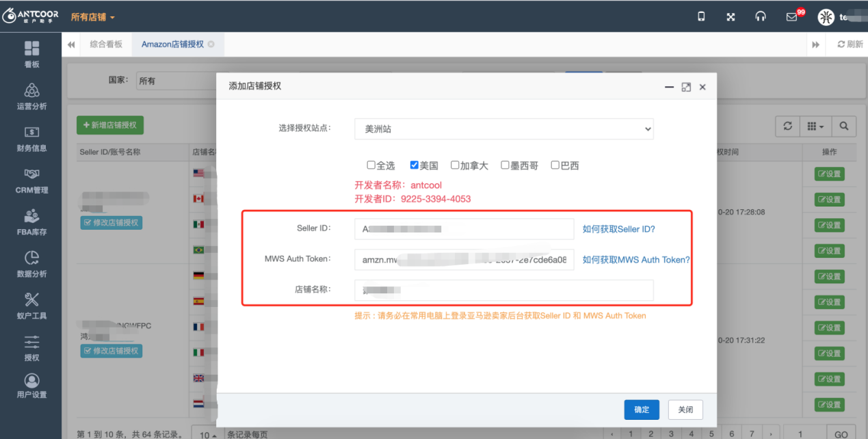Open FBA库存 in the sidebar
This screenshot has height=439, width=868.
pyautogui.click(x=31, y=223)
